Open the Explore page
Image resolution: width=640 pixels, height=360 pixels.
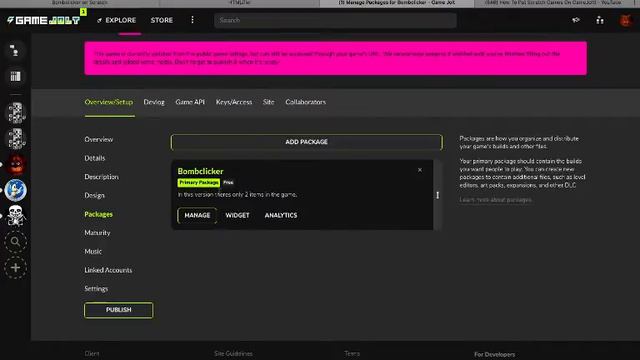point(116,20)
